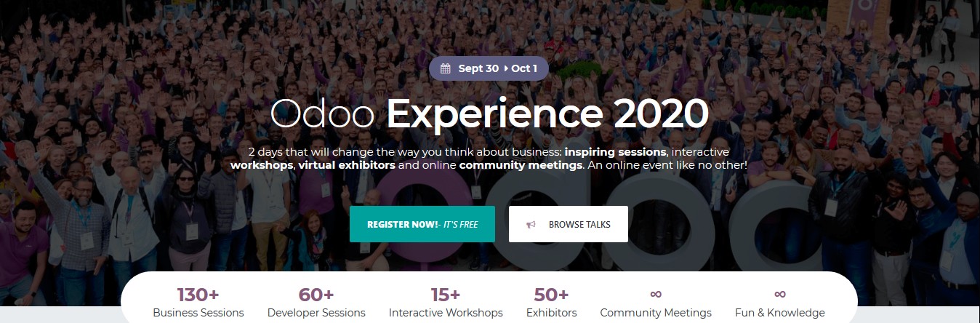Open the Browse Talks button
This screenshot has height=323, width=980.
(x=568, y=224)
